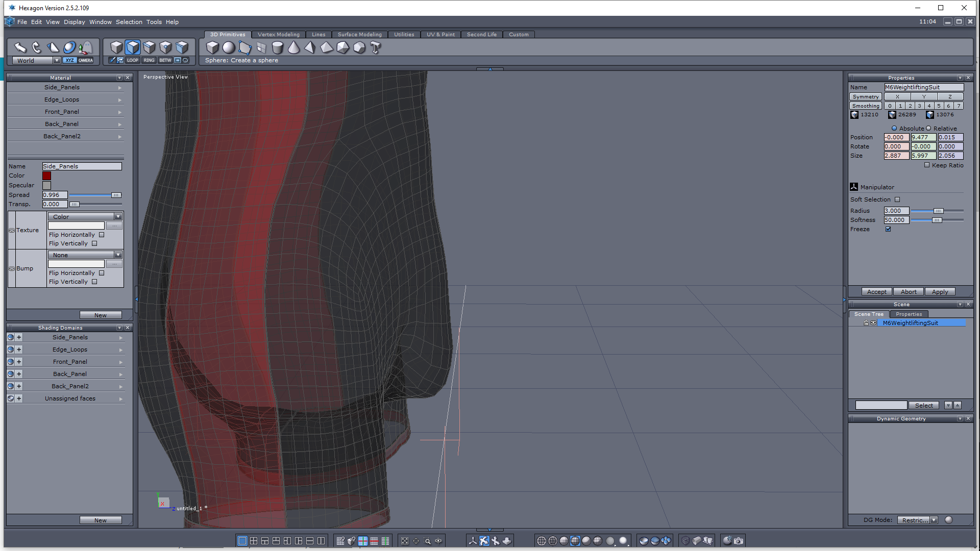
Task: Open the DG Mode Restrict dropdown
Action: pyautogui.click(x=934, y=520)
